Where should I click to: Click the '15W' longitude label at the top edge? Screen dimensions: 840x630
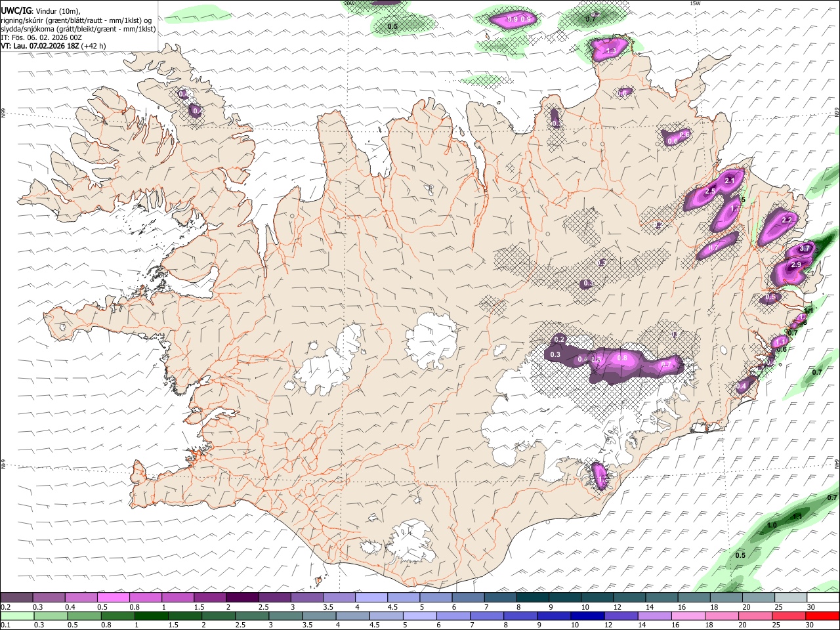pos(695,3)
